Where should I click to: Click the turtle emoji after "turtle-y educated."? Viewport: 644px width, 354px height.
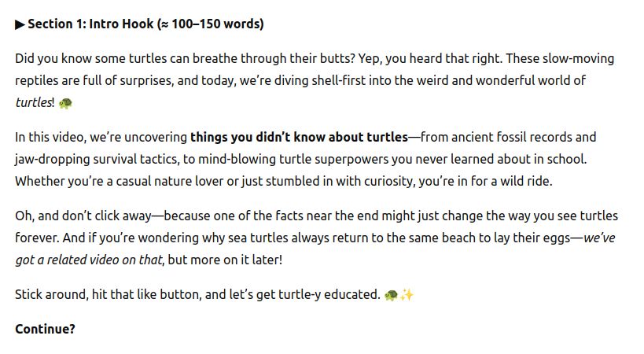tap(391, 295)
